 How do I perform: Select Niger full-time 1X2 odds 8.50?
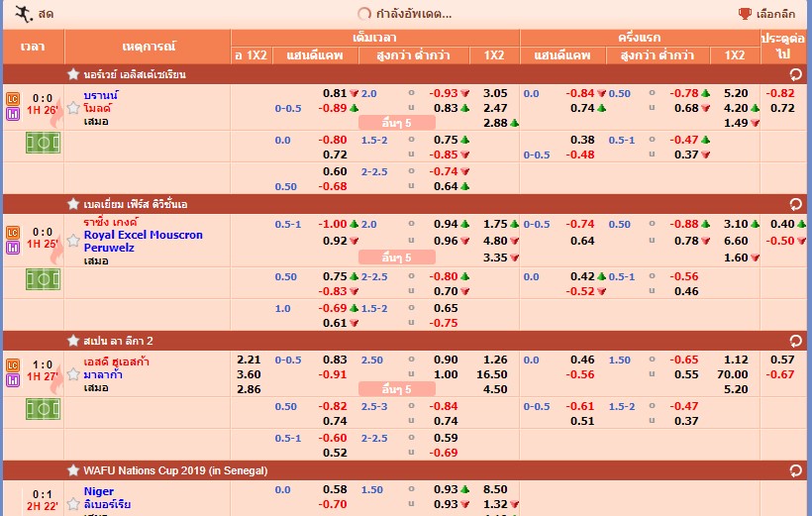[x=495, y=489]
